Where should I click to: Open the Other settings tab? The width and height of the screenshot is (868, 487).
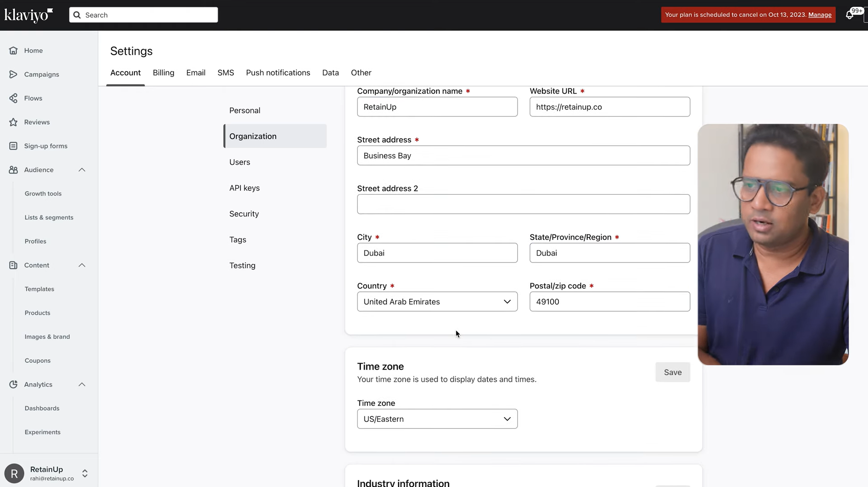[x=361, y=73]
